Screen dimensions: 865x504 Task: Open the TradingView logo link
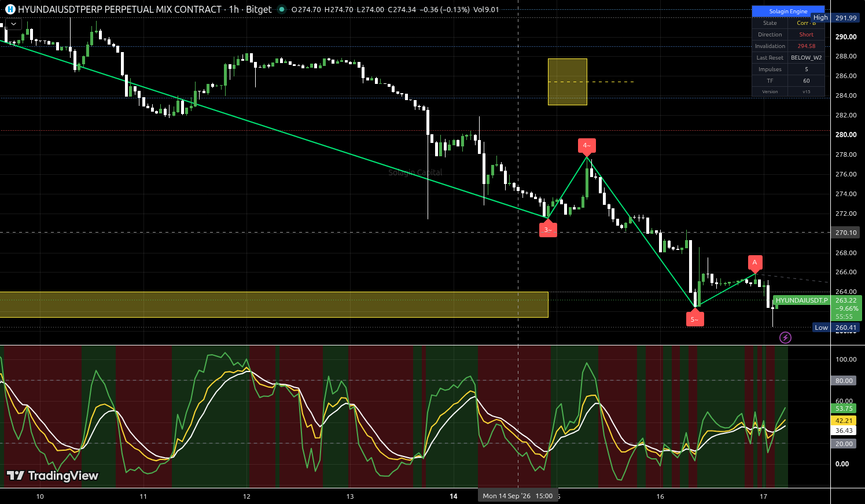[52, 476]
